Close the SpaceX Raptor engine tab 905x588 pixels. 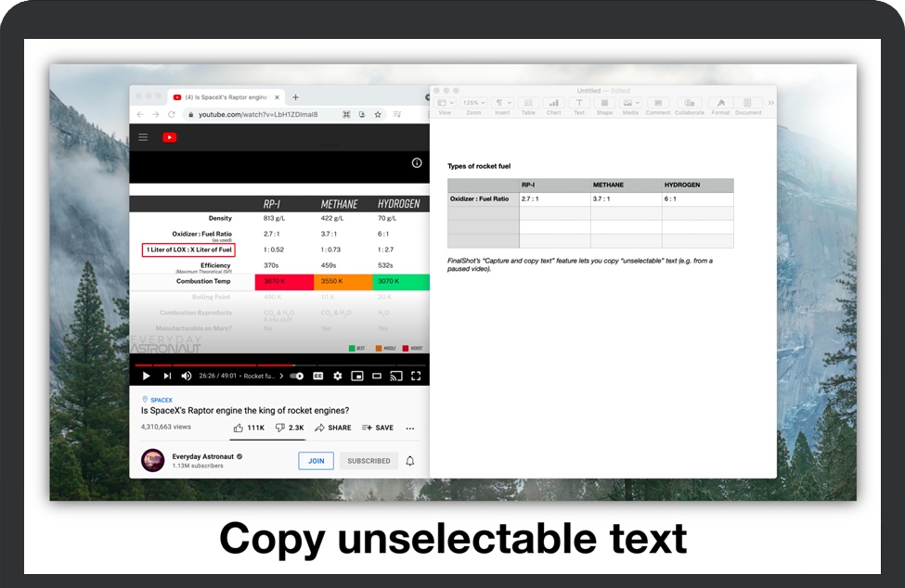click(277, 97)
